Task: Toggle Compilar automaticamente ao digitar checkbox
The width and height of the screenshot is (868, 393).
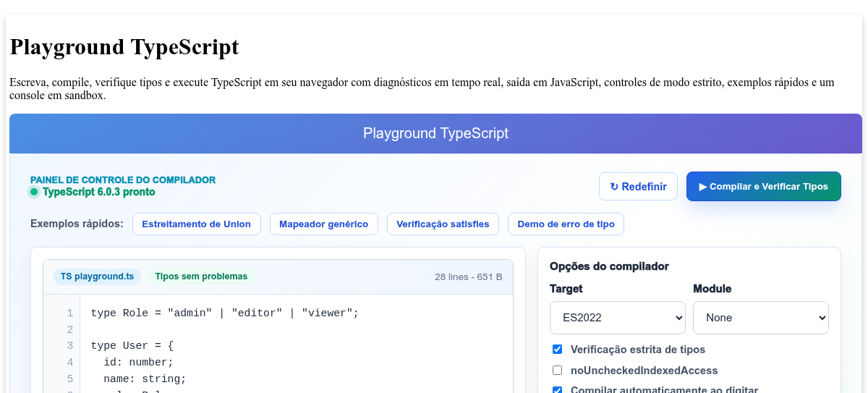Action: 557,390
